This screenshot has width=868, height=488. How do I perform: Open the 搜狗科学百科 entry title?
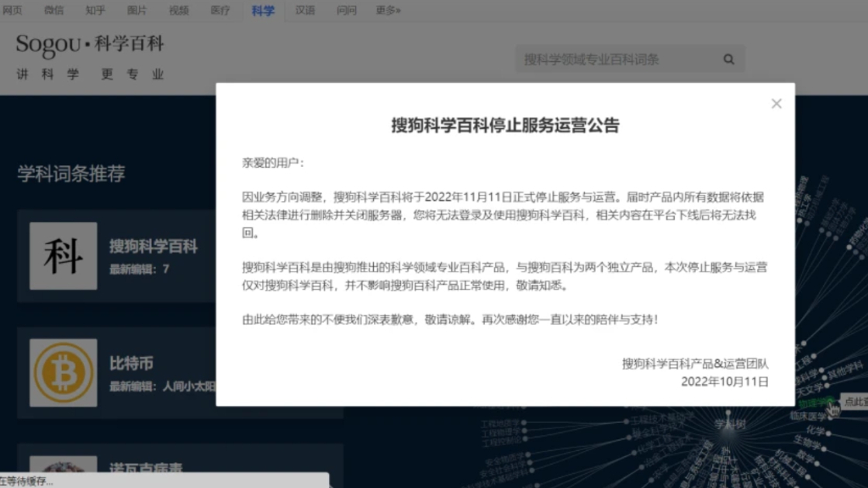(x=154, y=247)
